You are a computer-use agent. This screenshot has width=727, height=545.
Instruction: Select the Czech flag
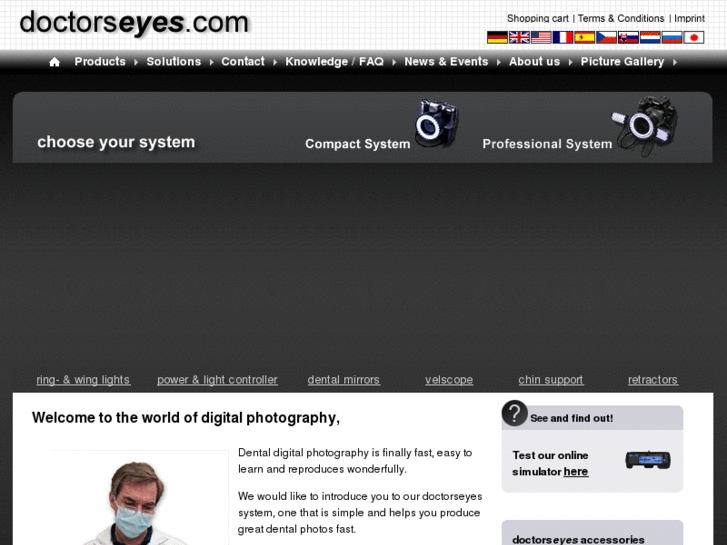pyautogui.click(x=606, y=38)
